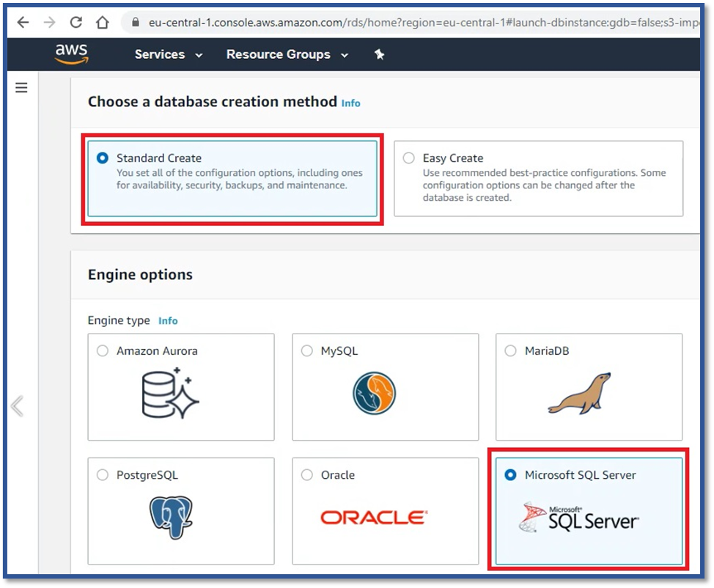Click the PostgreSQL elephant logo
The width and height of the screenshot is (714, 588).
coord(172,518)
